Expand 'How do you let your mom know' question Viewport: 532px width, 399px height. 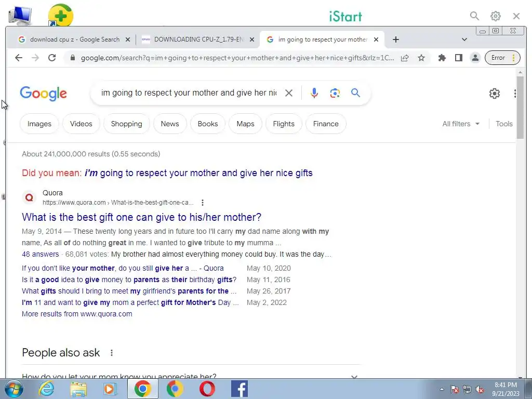tap(191, 376)
